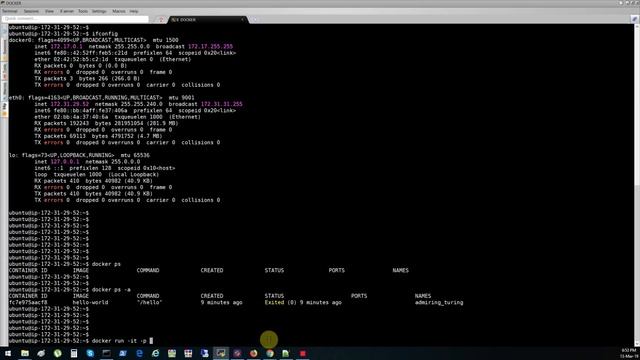Viewport: 640px width, 360px height.
Task: Click the 'Exited (0) 9 minutes ago' status
Action: click(x=303, y=302)
